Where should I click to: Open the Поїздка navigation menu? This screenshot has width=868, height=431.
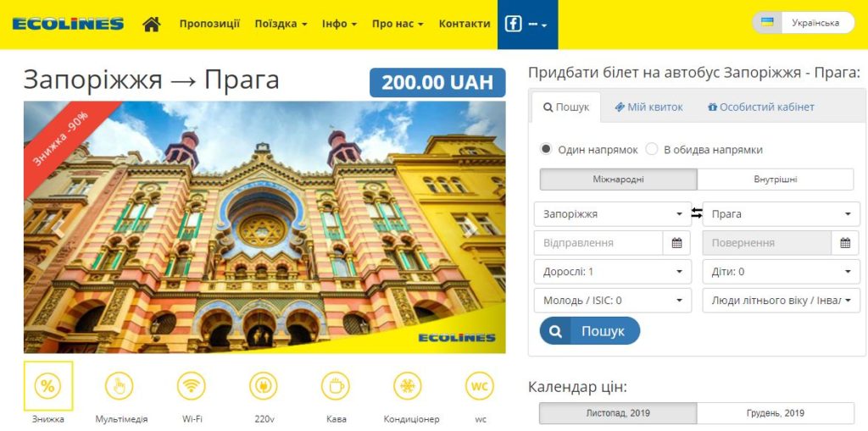[x=281, y=24]
